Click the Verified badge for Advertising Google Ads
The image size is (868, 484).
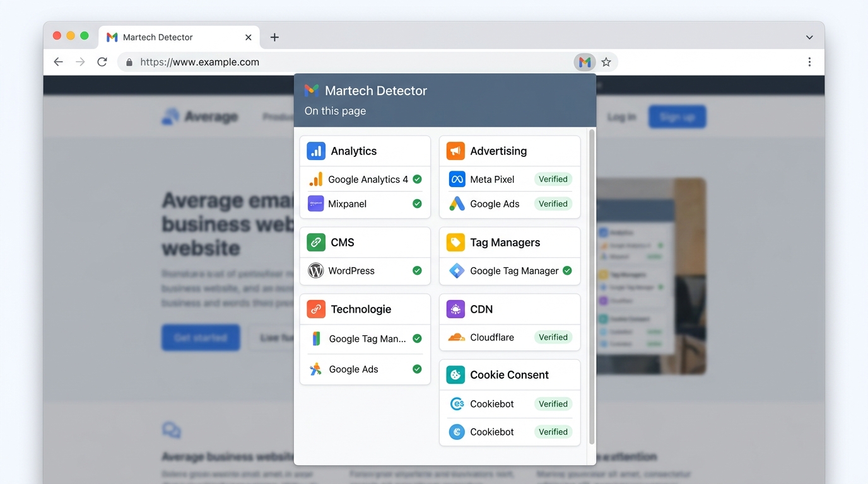[553, 204]
